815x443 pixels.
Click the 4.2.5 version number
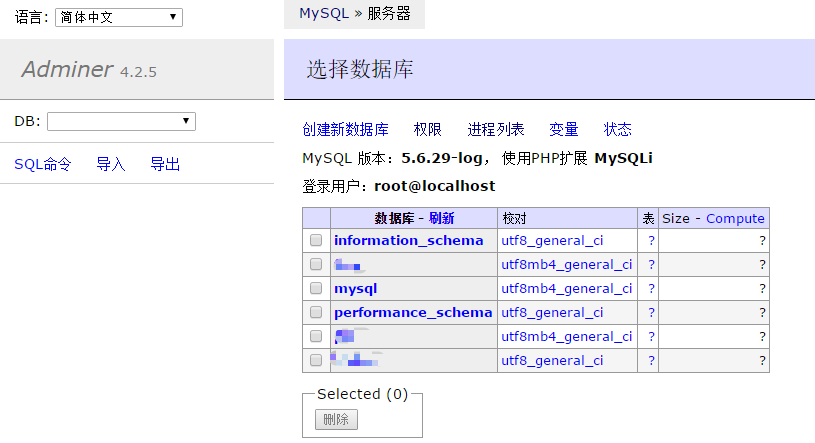[138, 72]
